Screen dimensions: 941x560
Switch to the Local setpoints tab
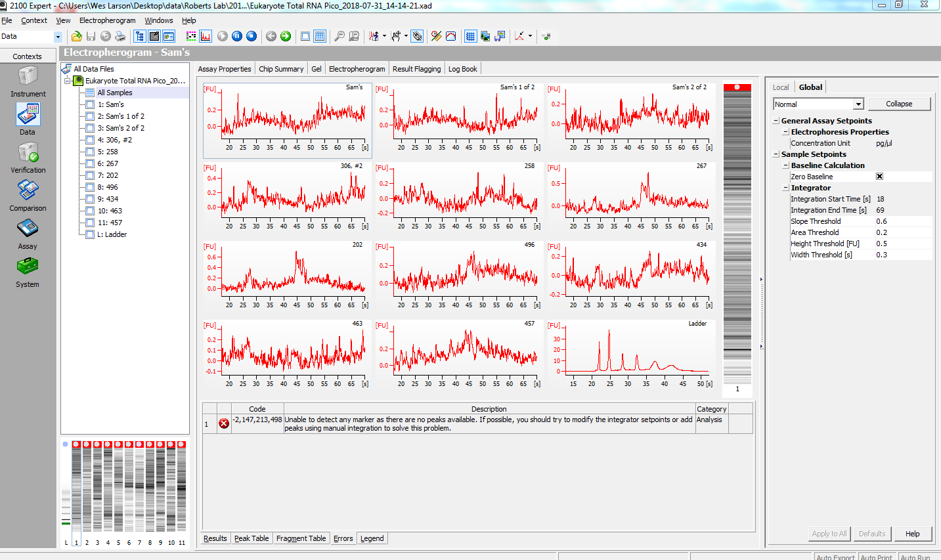pyautogui.click(x=781, y=87)
